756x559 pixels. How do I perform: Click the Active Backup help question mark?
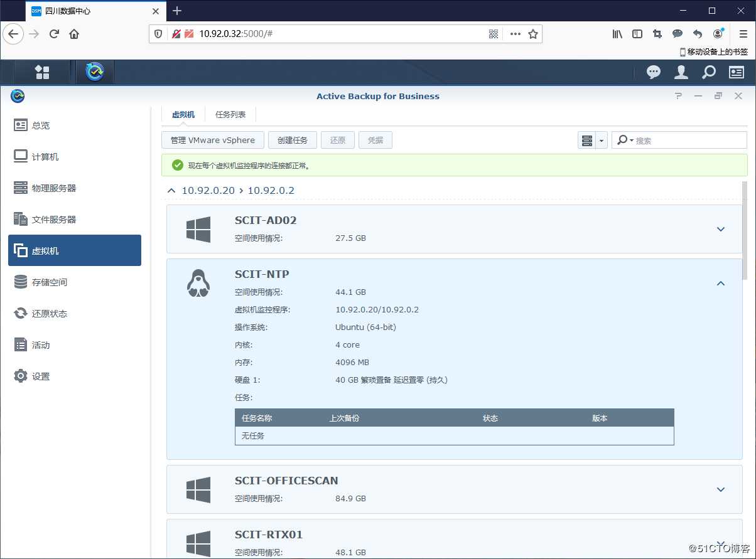pos(678,96)
